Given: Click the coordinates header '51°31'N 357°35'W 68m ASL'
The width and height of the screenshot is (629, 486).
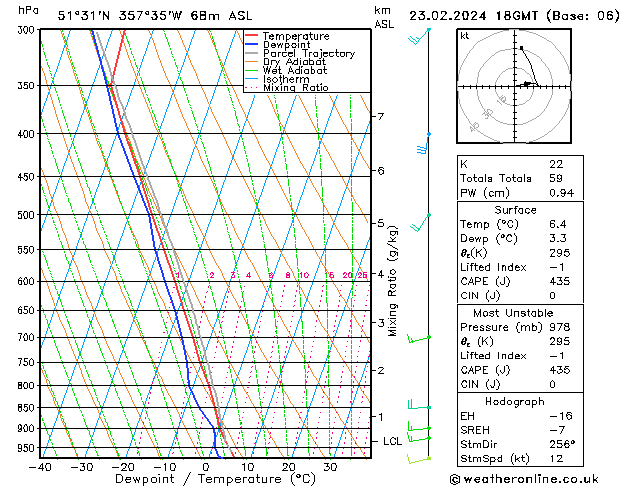Looking at the screenshot, I should click(155, 16).
